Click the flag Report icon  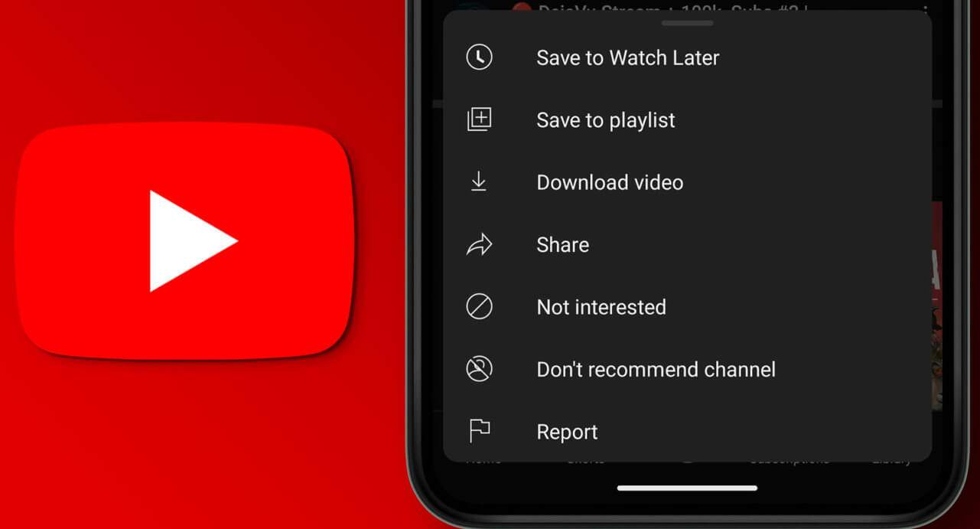click(479, 432)
